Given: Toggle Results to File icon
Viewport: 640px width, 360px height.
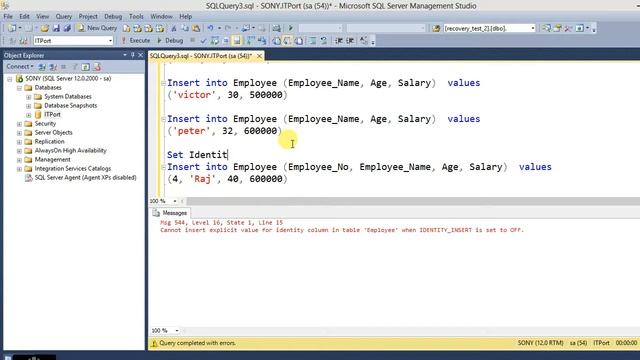Looking at the screenshot, I should [299, 41].
